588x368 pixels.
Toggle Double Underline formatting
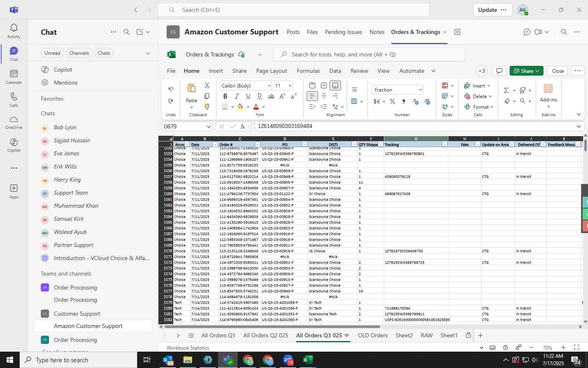(x=260, y=96)
